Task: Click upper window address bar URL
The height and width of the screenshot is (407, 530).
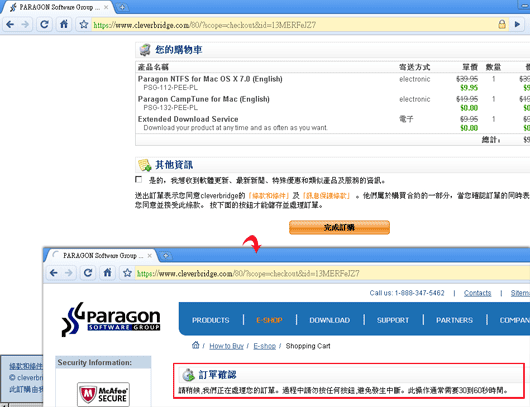Action: (x=204, y=25)
